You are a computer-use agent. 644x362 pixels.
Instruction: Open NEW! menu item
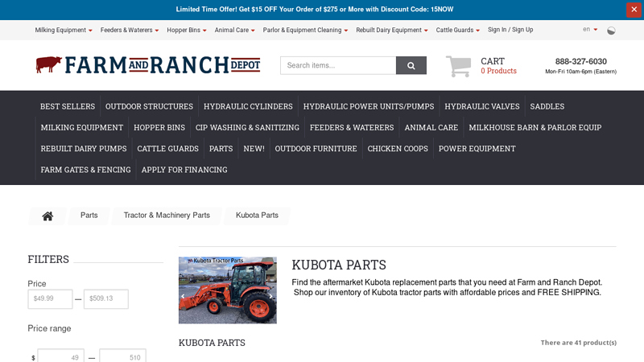(x=254, y=149)
